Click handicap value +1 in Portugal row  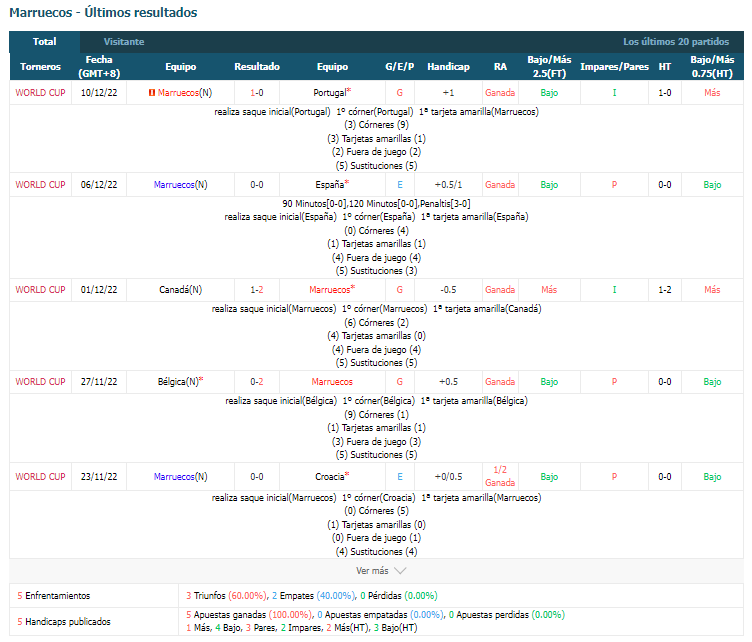tap(448, 93)
